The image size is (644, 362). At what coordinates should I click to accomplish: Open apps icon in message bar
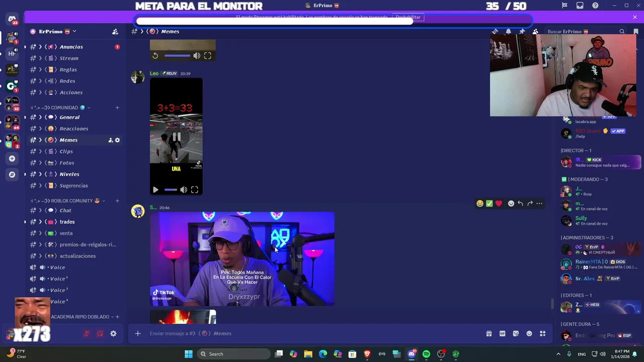click(x=542, y=333)
